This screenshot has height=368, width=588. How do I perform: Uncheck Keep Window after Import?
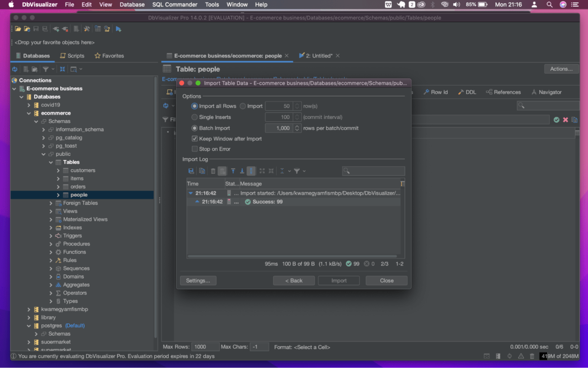(195, 139)
